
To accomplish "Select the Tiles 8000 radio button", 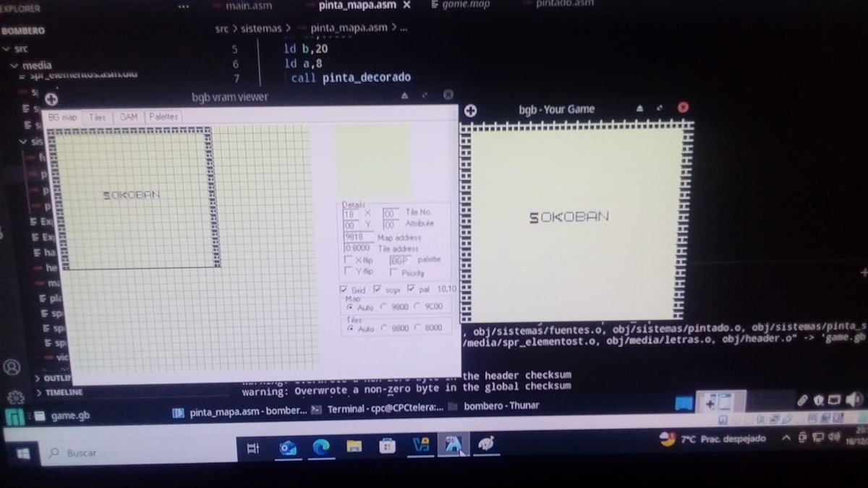I will pyautogui.click(x=418, y=329).
